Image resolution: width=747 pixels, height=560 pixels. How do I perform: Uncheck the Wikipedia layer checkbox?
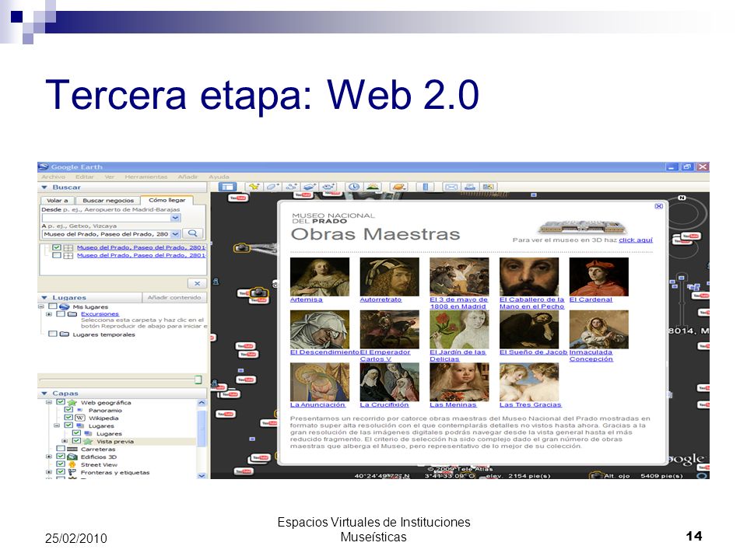tap(68, 418)
